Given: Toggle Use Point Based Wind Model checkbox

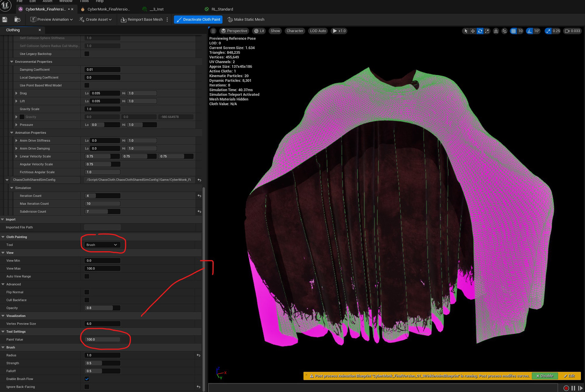Looking at the screenshot, I should tap(87, 86).
